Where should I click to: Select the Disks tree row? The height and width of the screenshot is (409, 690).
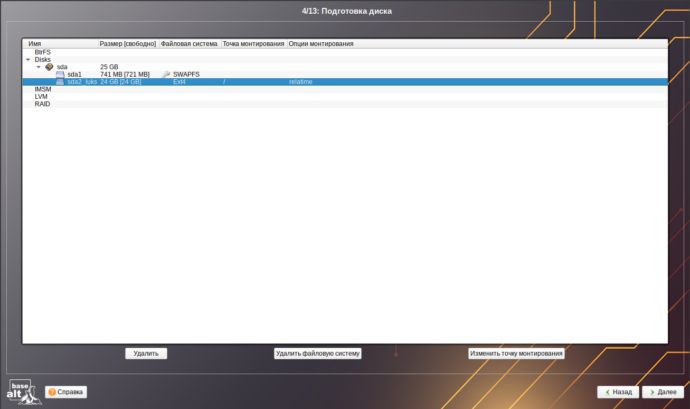345,59
